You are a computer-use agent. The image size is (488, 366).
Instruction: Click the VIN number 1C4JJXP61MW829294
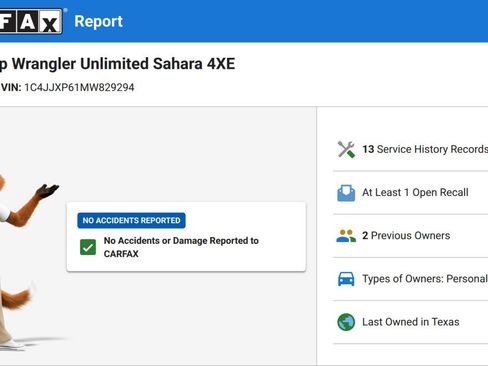(79, 87)
